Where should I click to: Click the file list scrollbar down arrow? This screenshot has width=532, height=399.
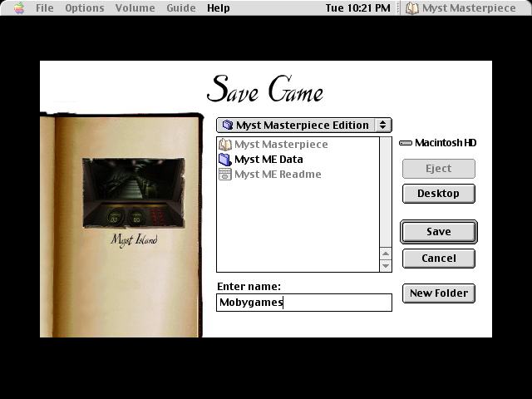[x=385, y=266]
